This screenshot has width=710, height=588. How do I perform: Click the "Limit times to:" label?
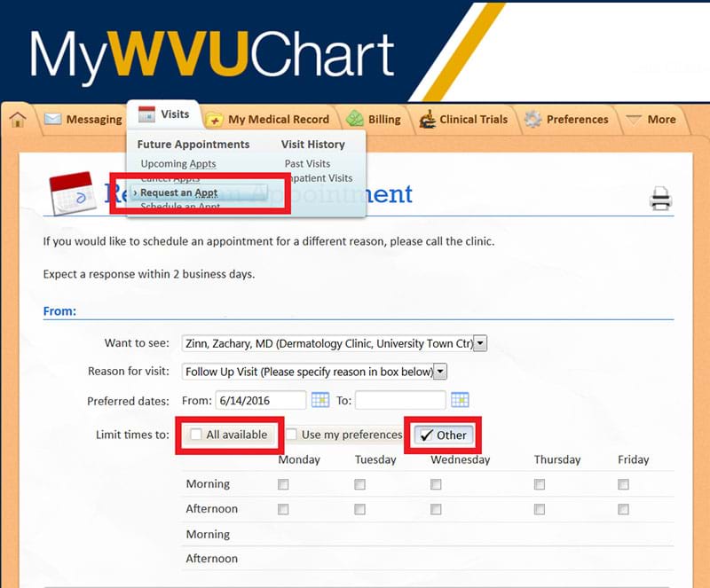[x=132, y=435]
